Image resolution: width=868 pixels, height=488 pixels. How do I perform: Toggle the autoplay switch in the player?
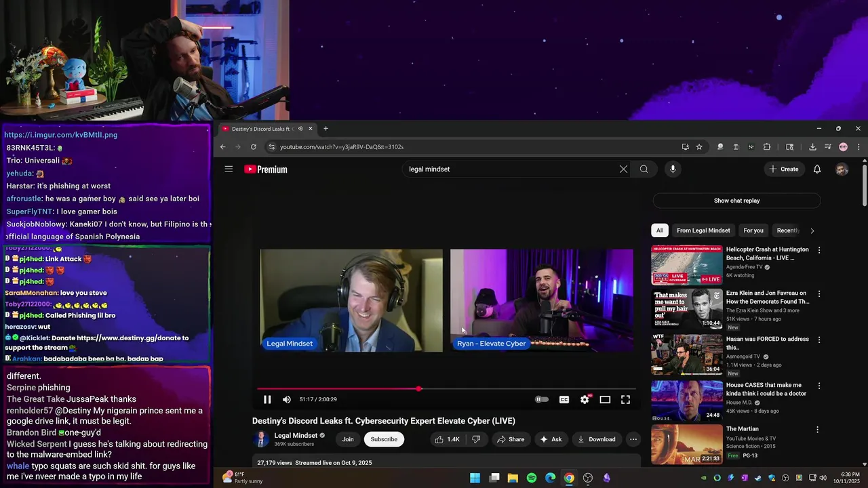pos(542,400)
